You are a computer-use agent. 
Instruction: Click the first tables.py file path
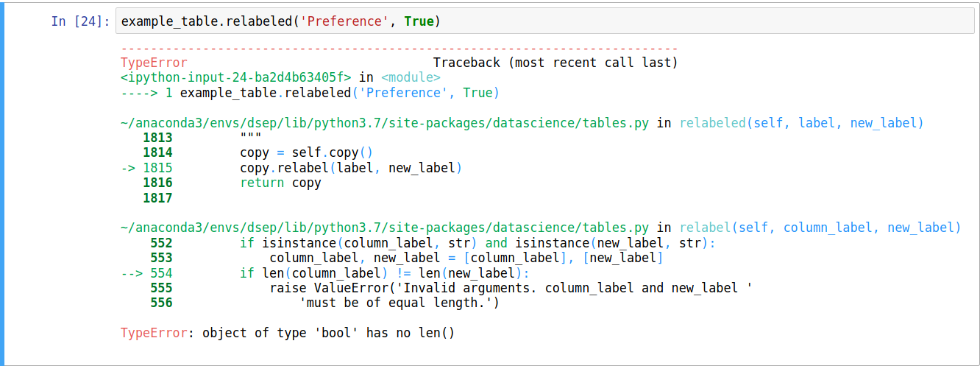(x=384, y=123)
